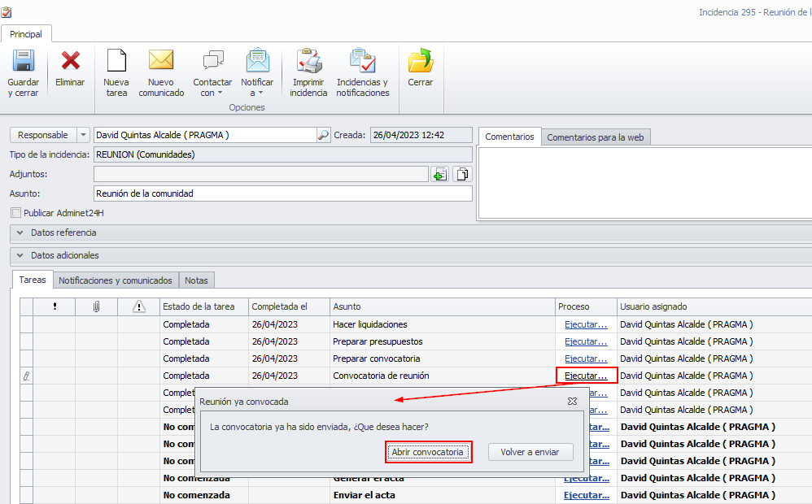Click Ejecutar link for Preparar convocatoria
This screenshot has width=812, height=504.
[586, 358]
